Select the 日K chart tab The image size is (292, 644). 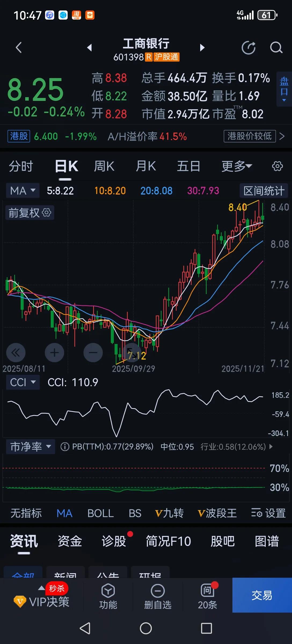click(67, 166)
